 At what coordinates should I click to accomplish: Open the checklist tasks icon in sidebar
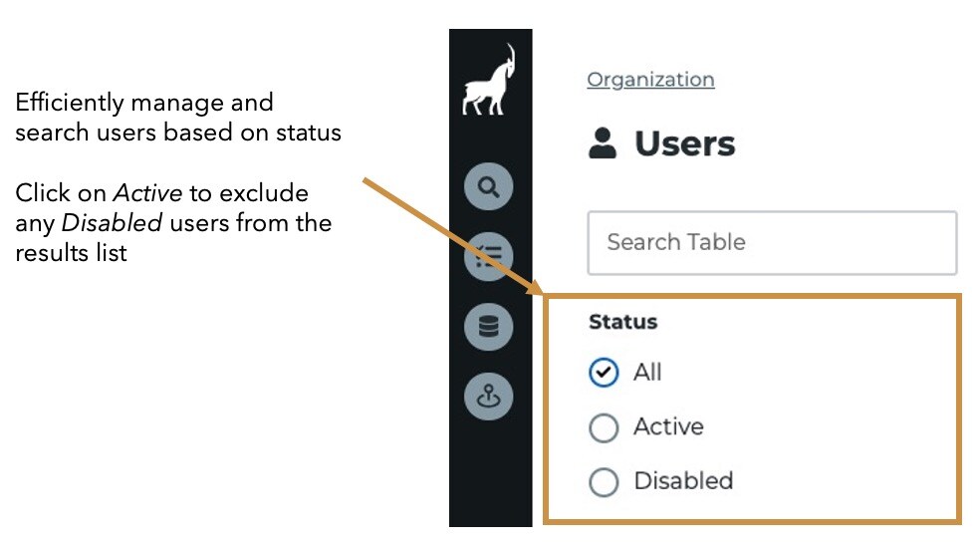489,256
